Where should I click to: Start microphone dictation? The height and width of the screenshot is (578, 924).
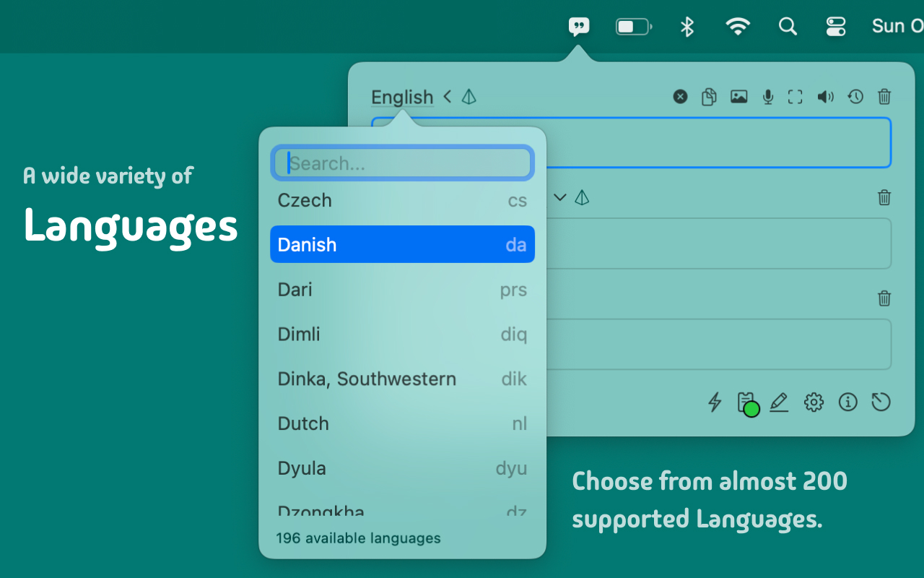pyautogui.click(x=768, y=97)
